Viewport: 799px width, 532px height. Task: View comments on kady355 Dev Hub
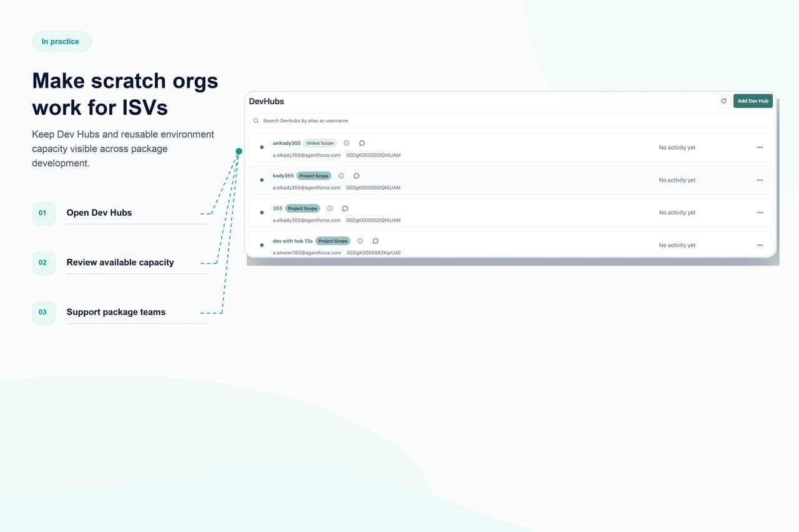click(356, 176)
